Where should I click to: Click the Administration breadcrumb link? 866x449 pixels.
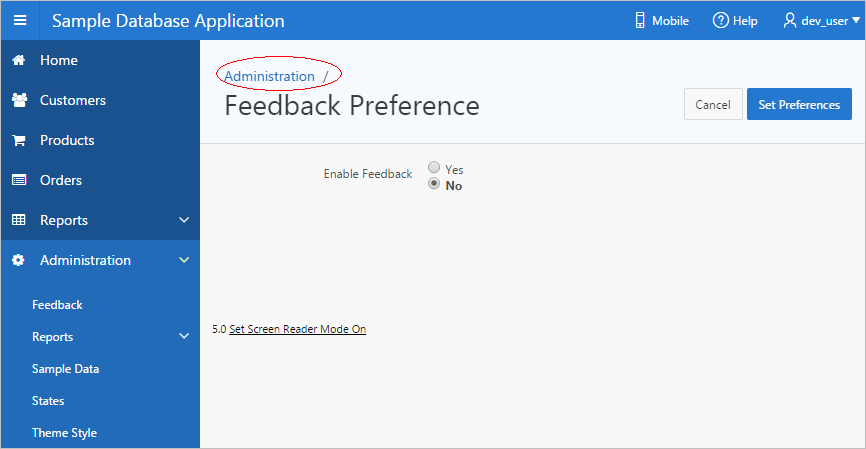coord(269,76)
